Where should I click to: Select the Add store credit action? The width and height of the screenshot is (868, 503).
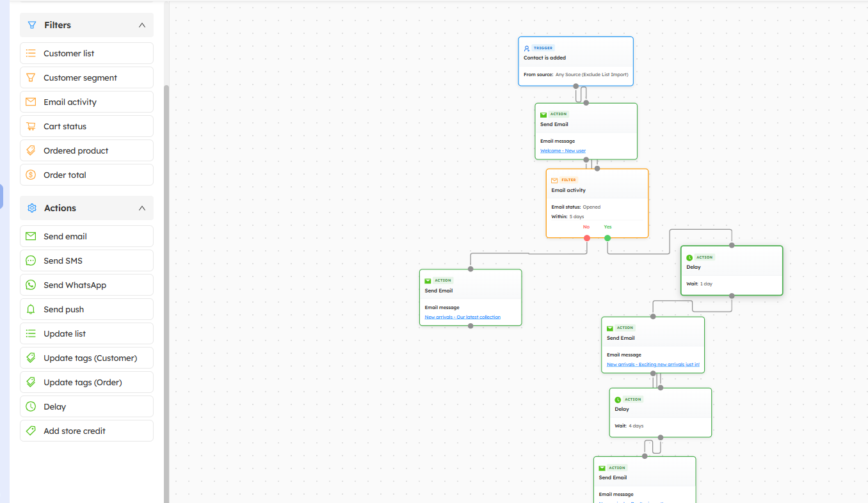point(86,431)
